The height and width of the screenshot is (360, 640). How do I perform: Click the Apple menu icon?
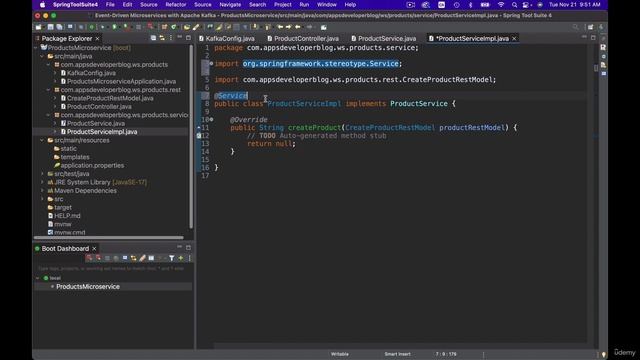point(42,4)
